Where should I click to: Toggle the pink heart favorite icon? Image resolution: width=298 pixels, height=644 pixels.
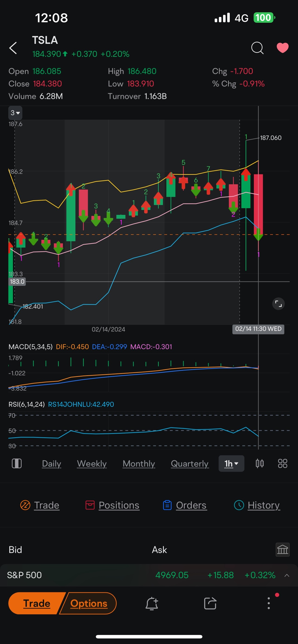click(282, 48)
